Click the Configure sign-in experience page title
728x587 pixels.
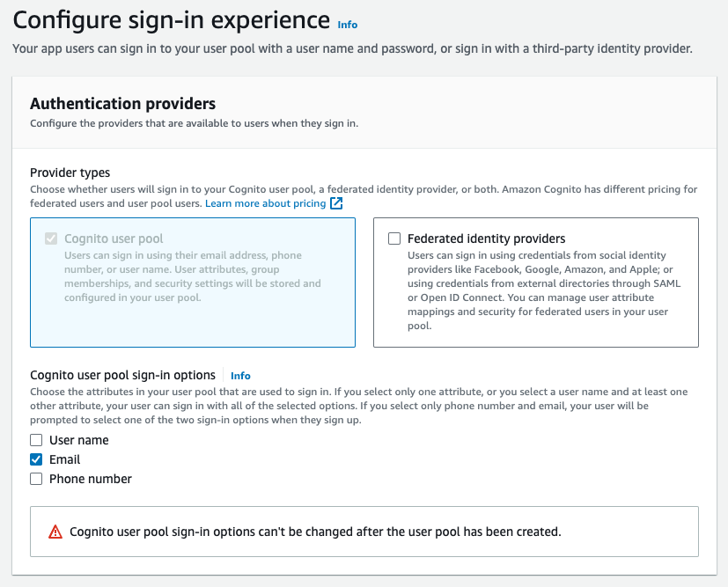coord(172,19)
